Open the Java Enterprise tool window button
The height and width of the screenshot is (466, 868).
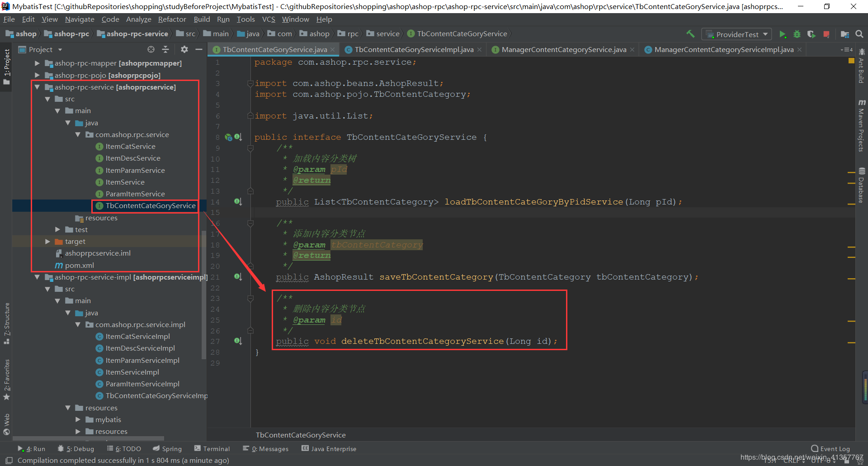tap(329, 449)
